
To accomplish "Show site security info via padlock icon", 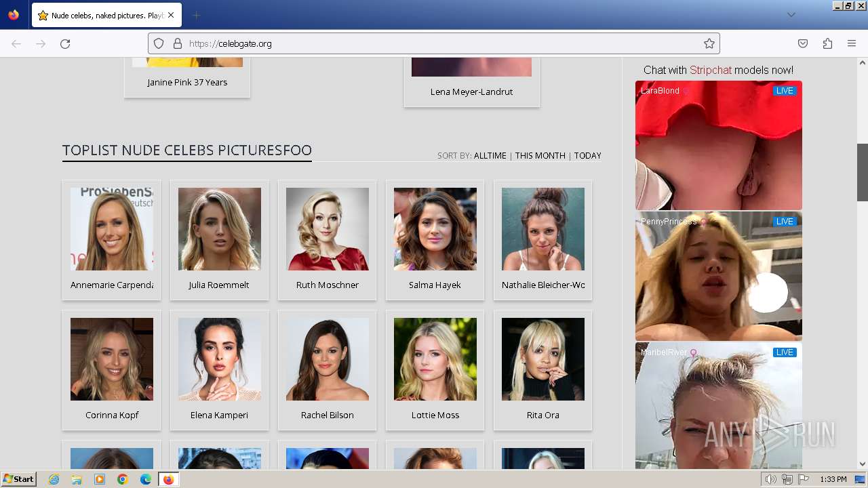I will tap(178, 43).
